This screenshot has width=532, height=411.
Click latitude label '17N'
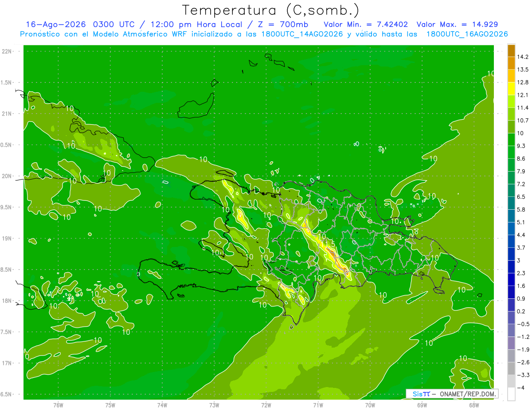(8, 363)
